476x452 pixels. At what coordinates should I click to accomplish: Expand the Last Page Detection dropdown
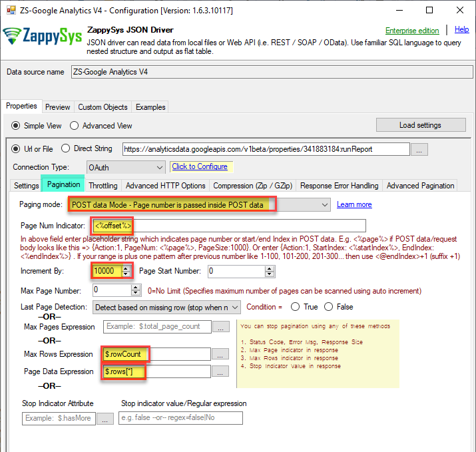[x=166, y=308]
